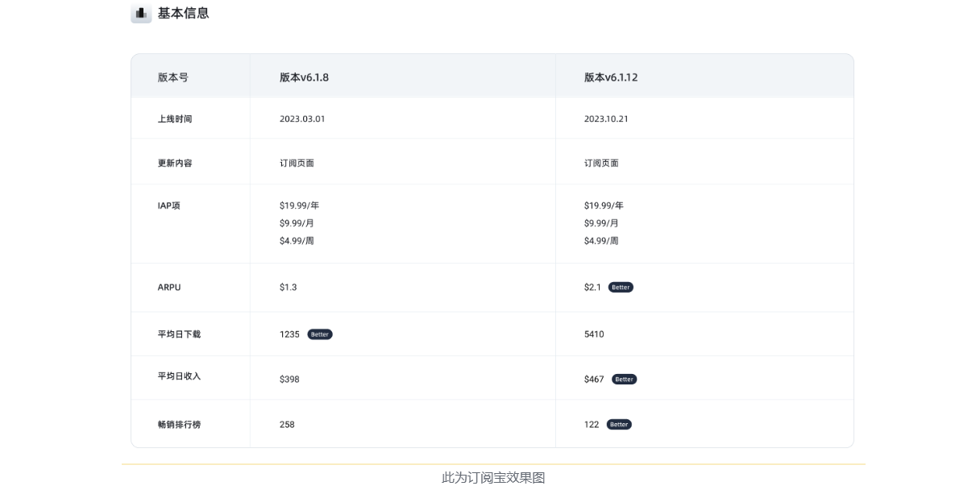The width and height of the screenshot is (980, 486).
Task: Select the 2023.10.21 launch date
Action: [606, 118]
